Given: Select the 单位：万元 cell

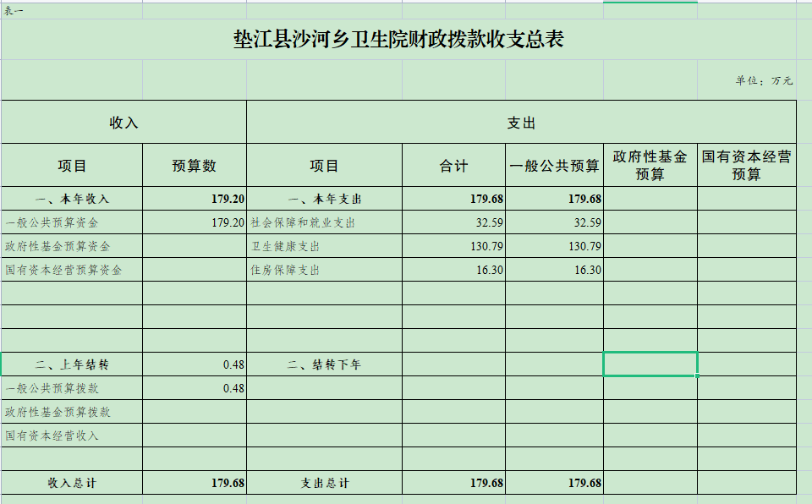Looking at the screenshot, I should tap(746, 80).
